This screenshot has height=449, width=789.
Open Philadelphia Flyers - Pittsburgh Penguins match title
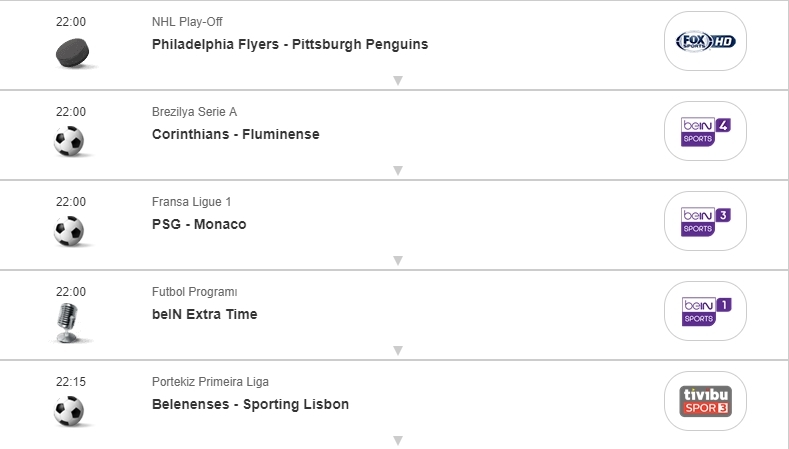(x=290, y=44)
